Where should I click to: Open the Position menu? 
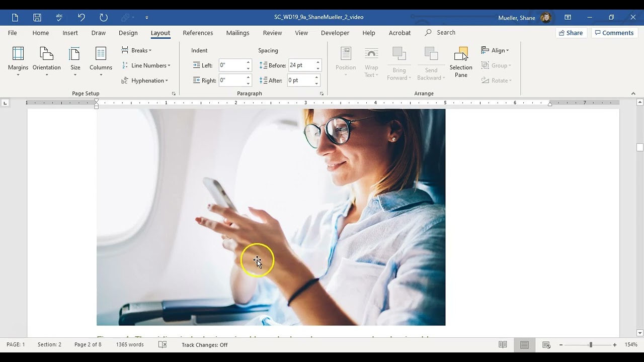click(346, 62)
